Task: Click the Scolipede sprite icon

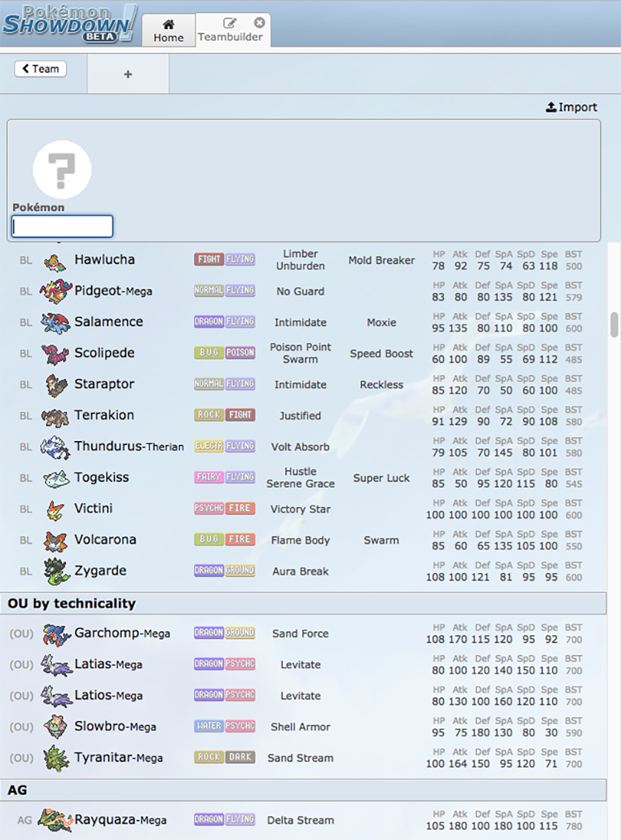Action: click(x=55, y=353)
